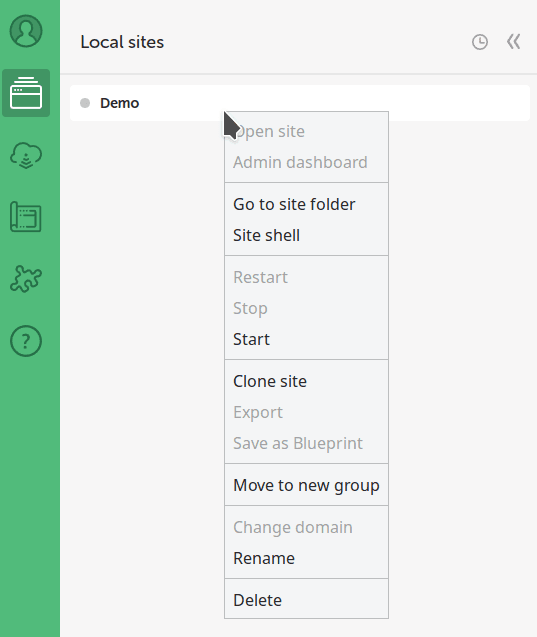This screenshot has height=637, width=537.
Task: Choose Delete in the context menu
Action: coord(258,600)
